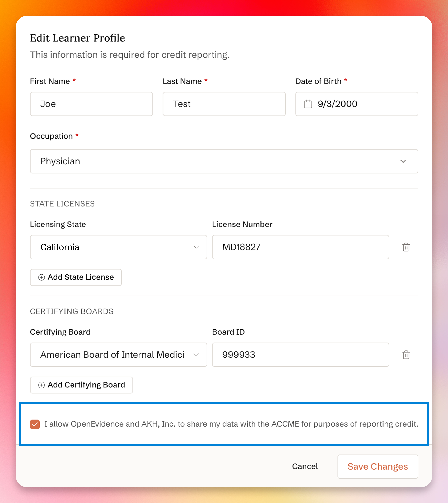This screenshot has width=448, height=503.
Task: Click the Edit Learner Profile title
Action: [78, 38]
